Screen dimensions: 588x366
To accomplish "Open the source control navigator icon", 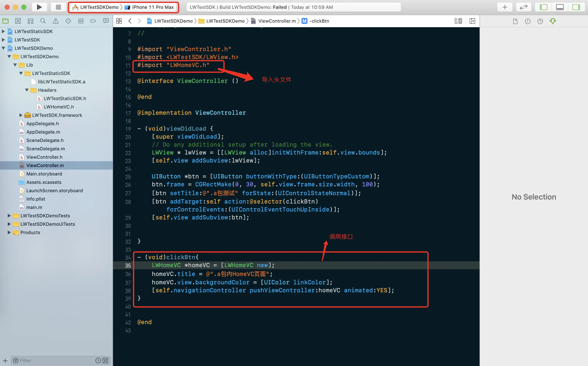I will tap(18, 21).
